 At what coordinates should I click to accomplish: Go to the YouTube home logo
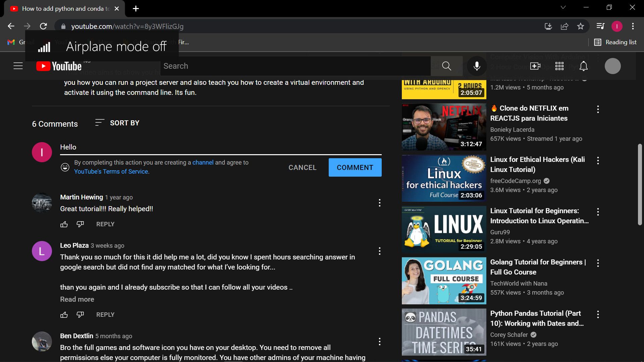[x=59, y=66]
